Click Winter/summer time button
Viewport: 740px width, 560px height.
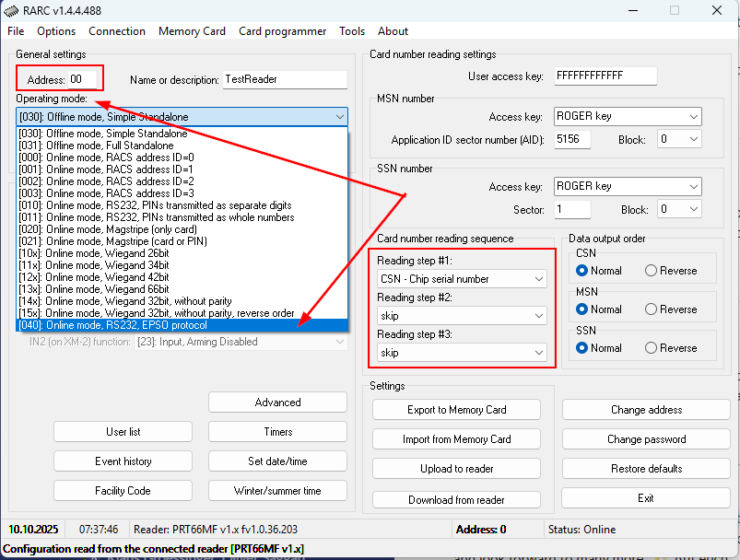click(x=277, y=491)
